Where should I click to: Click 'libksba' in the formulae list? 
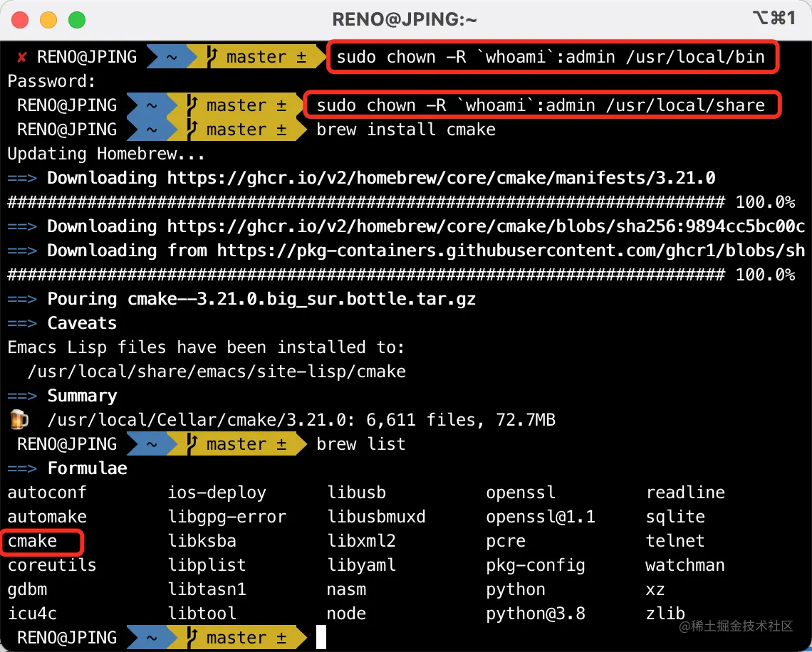(x=202, y=541)
